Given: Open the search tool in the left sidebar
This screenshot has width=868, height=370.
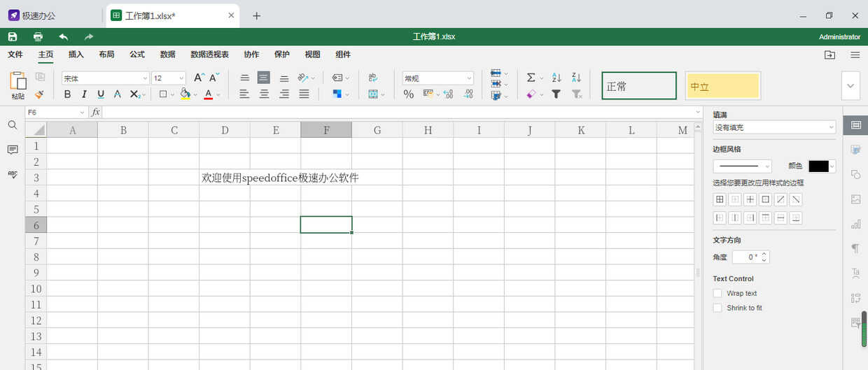Looking at the screenshot, I should (x=13, y=124).
